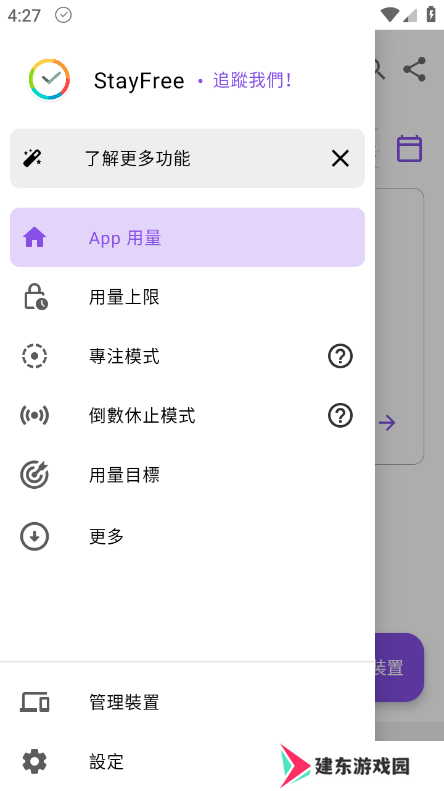
Task: Tap the target icon for 用量目標
Action: pyautogui.click(x=34, y=475)
